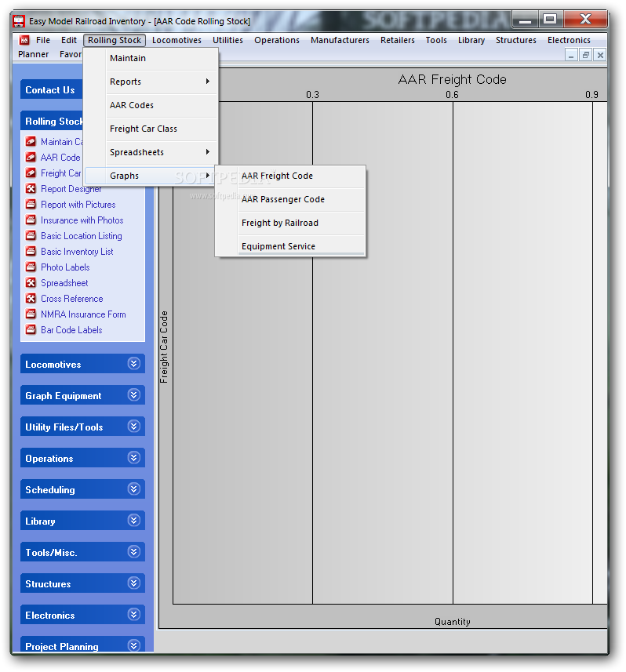Open the Locomotives menu
626x672 pixels.
pyautogui.click(x=177, y=40)
